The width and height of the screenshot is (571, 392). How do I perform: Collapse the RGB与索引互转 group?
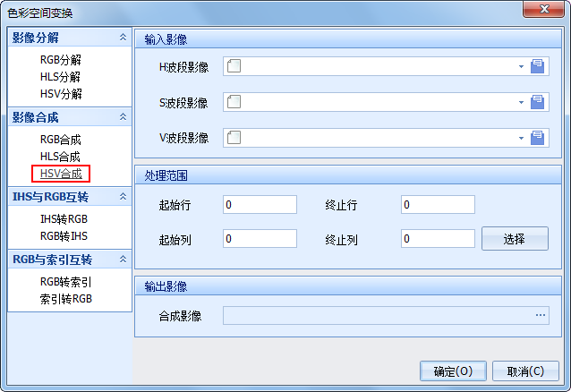click(x=123, y=260)
